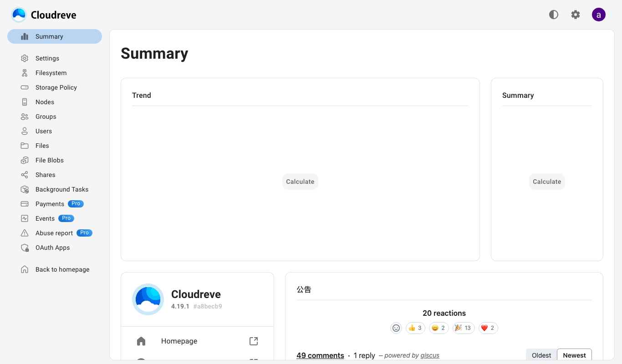Toggle the thumbs up reaction with 3

pyautogui.click(x=415, y=328)
